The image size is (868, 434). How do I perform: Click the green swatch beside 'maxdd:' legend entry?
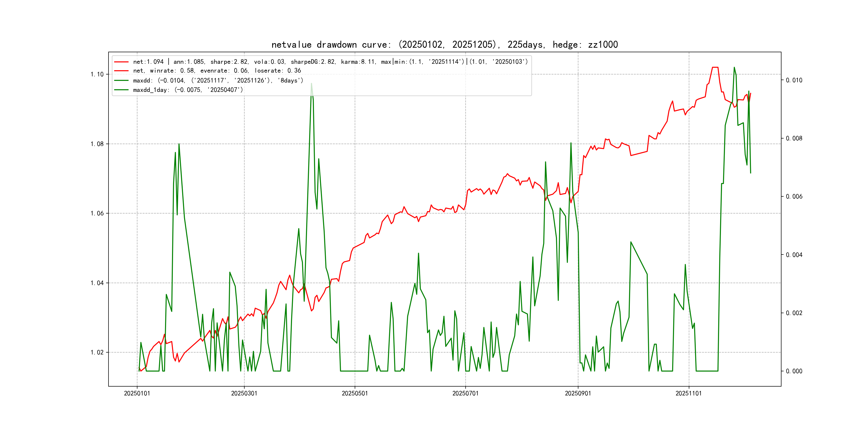(x=121, y=81)
